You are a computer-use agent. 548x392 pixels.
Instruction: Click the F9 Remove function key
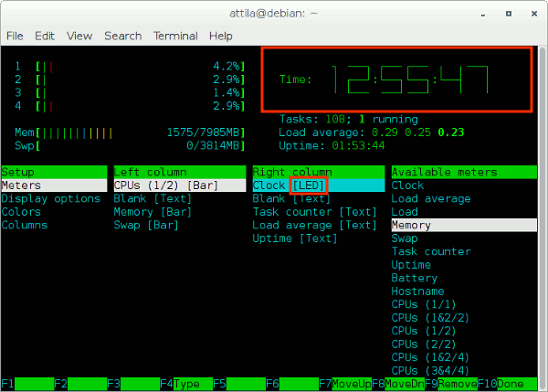point(451,384)
